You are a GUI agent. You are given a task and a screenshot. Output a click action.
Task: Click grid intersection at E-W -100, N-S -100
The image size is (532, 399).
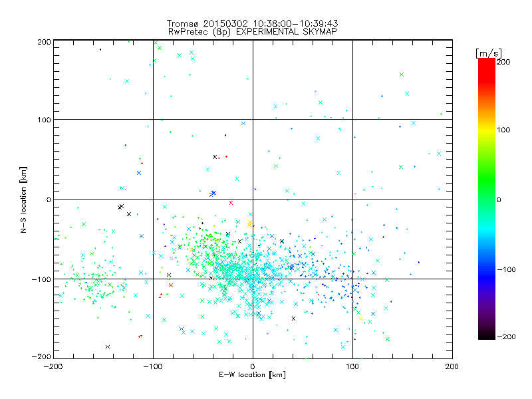click(x=153, y=279)
